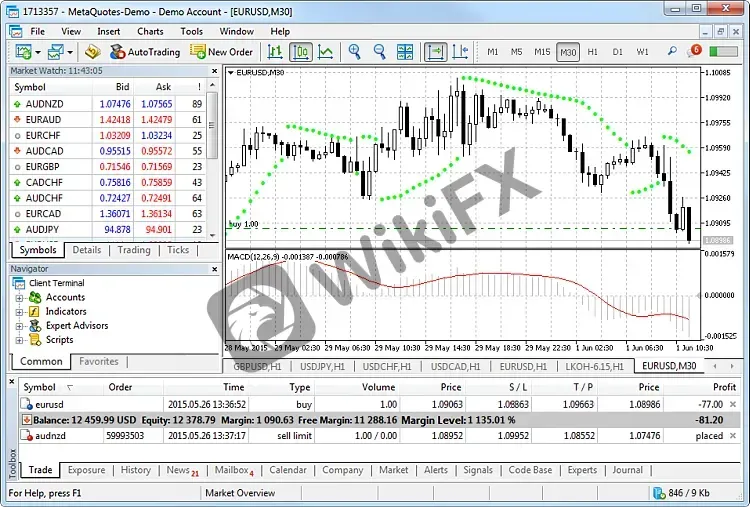Open the News tab in Toolbox
Image resolution: width=750 pixels, height=507 pixels.
click(182, 470)
